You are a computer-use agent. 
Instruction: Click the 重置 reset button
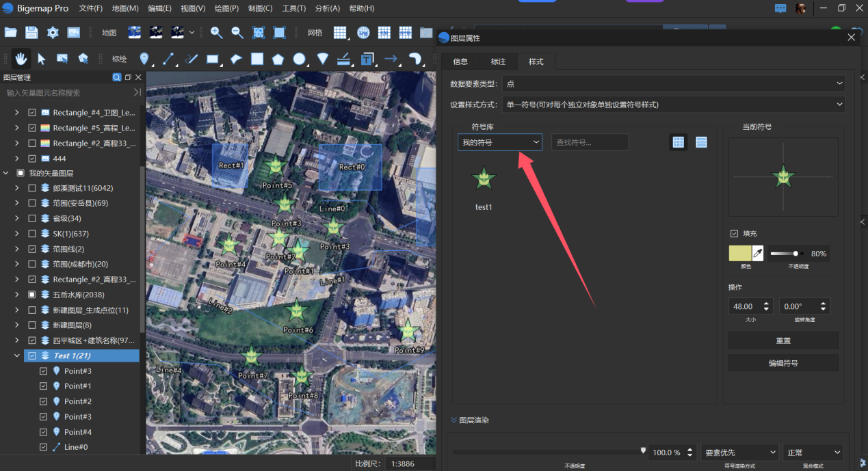(783, 340)
